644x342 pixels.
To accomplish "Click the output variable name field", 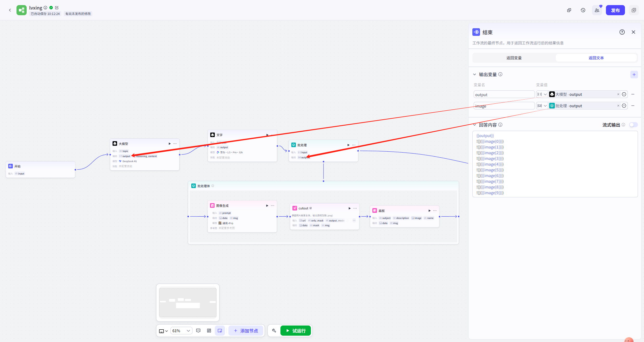I will click(x=503, y=95).
